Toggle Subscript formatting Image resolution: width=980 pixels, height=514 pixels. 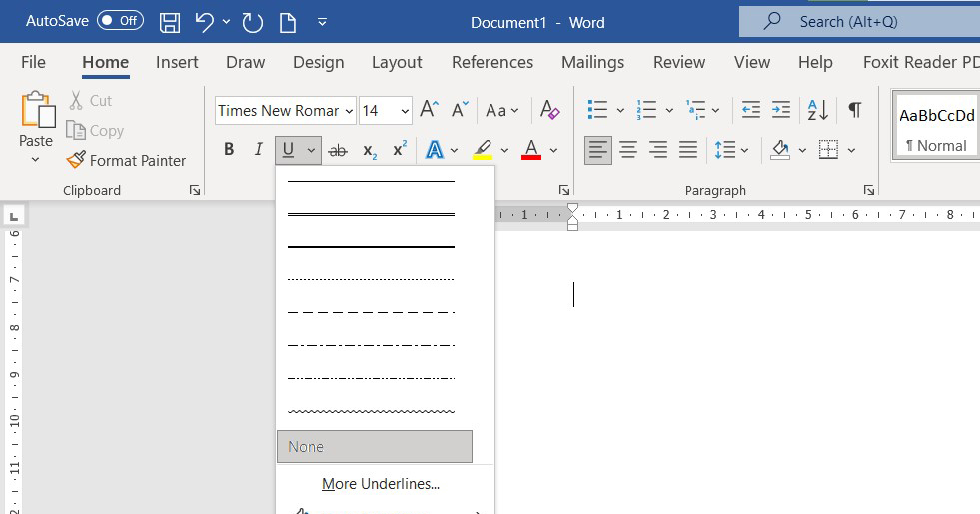coord(370,151)
